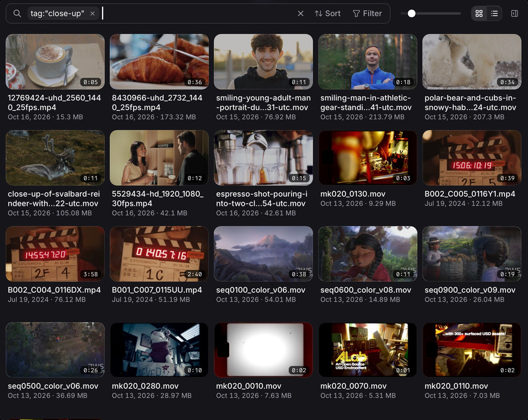Click filename 12769424-uhd_2560_1440_25fps.mp4
Image resolution: width=528 pixels, height=420 pixels.
54,103
